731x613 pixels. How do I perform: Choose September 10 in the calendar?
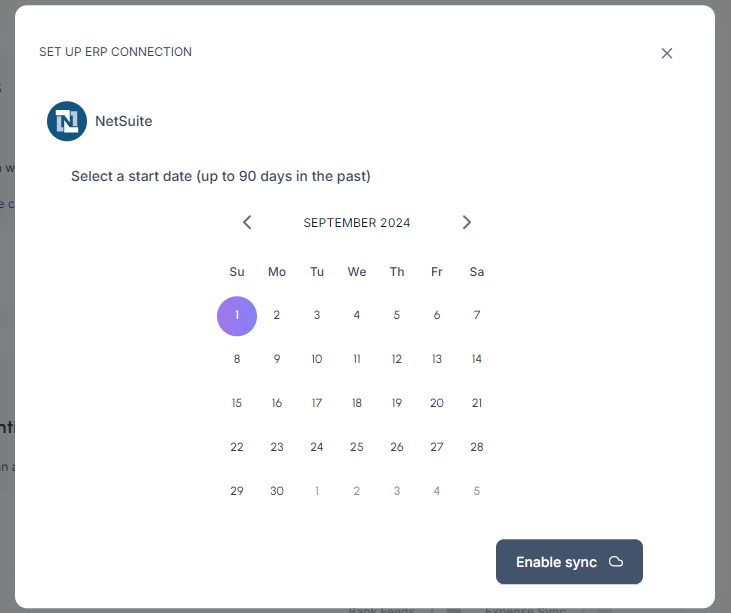click(317, 360)
